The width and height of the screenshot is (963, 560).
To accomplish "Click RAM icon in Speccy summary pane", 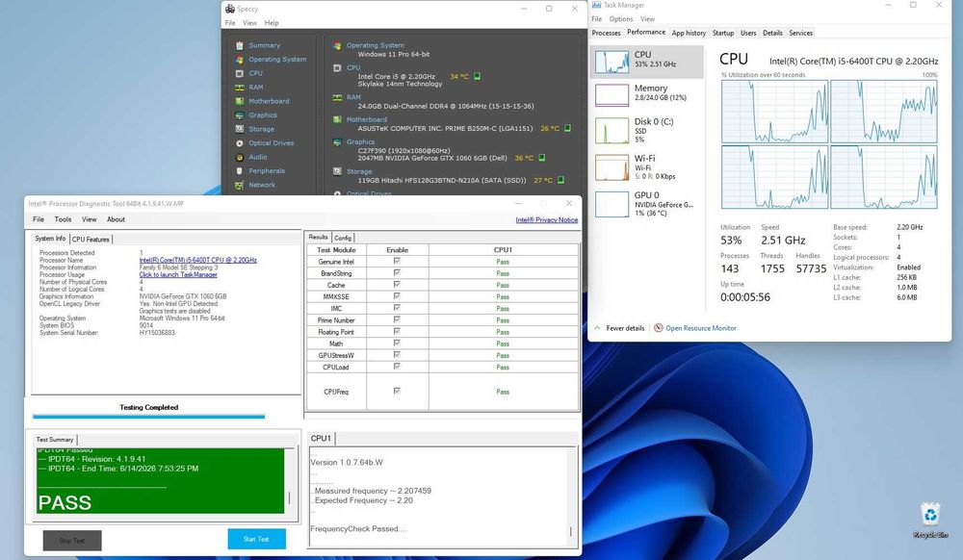I will point(337,97).
